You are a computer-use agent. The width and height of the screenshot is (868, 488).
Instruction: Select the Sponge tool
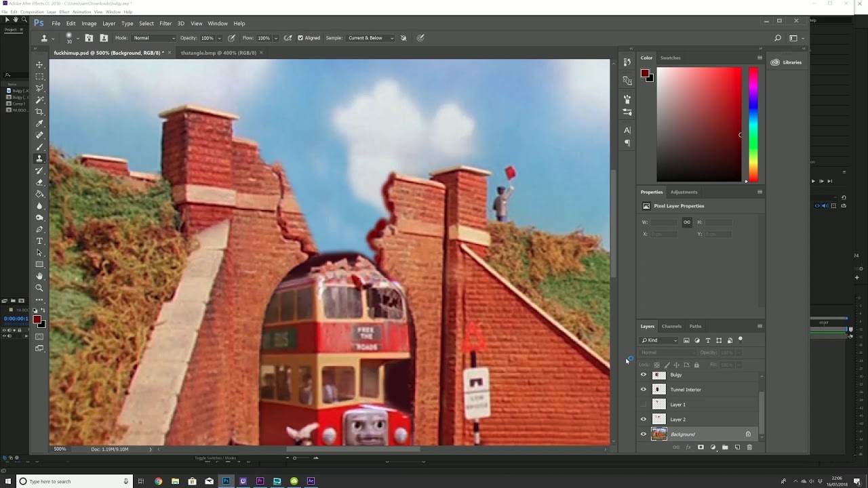pos(39,218)
